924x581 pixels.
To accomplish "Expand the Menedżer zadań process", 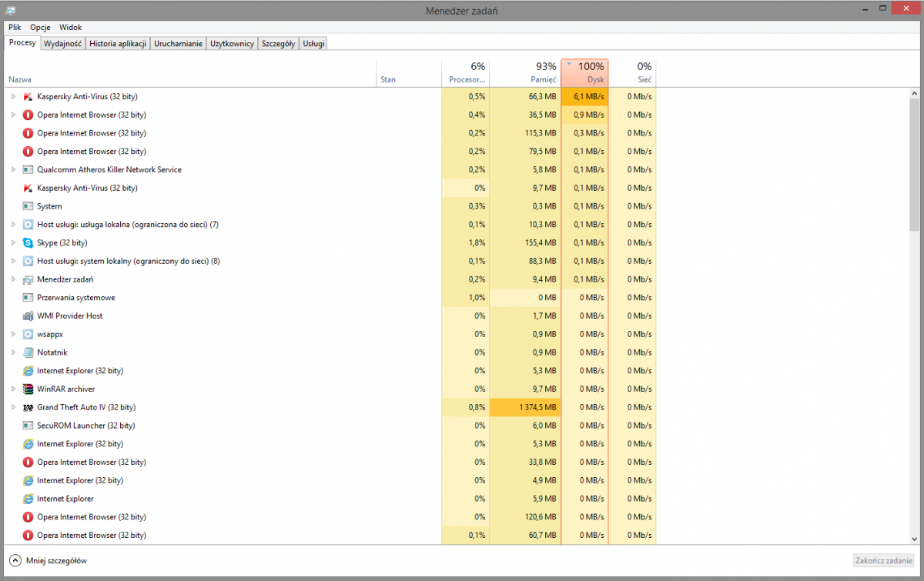I will coord(13,279).
